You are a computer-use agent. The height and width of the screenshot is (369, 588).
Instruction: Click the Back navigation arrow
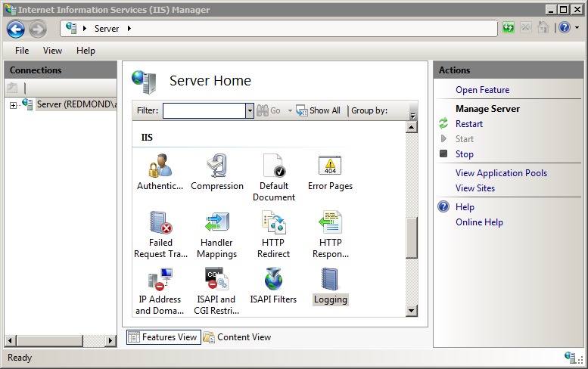(x=16, y=29)
